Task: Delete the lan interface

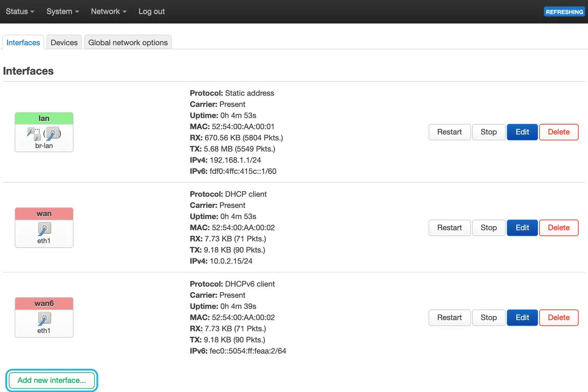Action: pos(559,132)
